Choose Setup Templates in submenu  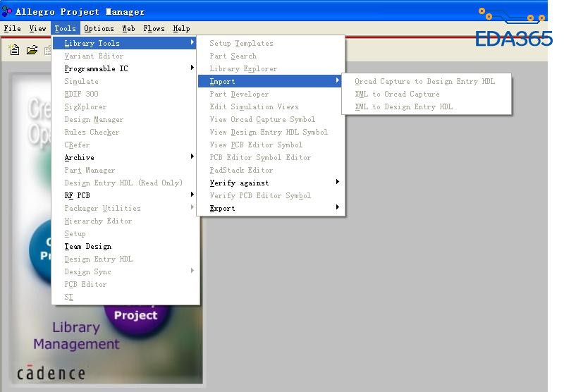271,43
